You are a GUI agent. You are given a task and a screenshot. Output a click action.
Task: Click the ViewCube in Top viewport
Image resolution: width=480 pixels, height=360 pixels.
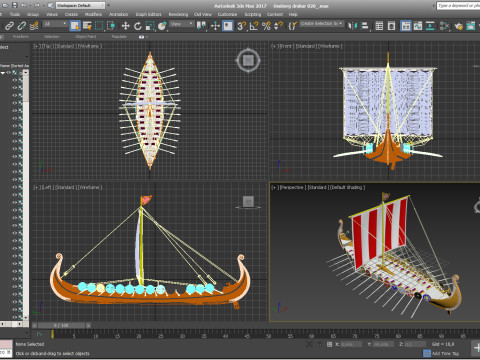click(x=248, y=60)
